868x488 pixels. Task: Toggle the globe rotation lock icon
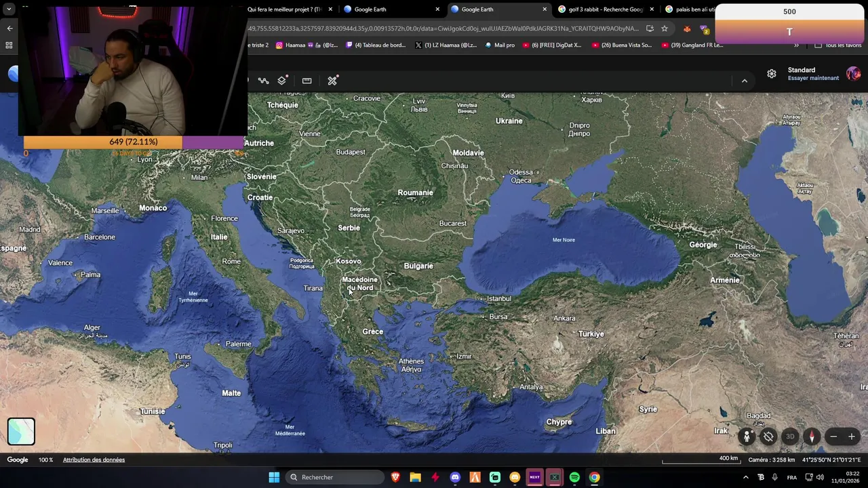tap(768, 436)
